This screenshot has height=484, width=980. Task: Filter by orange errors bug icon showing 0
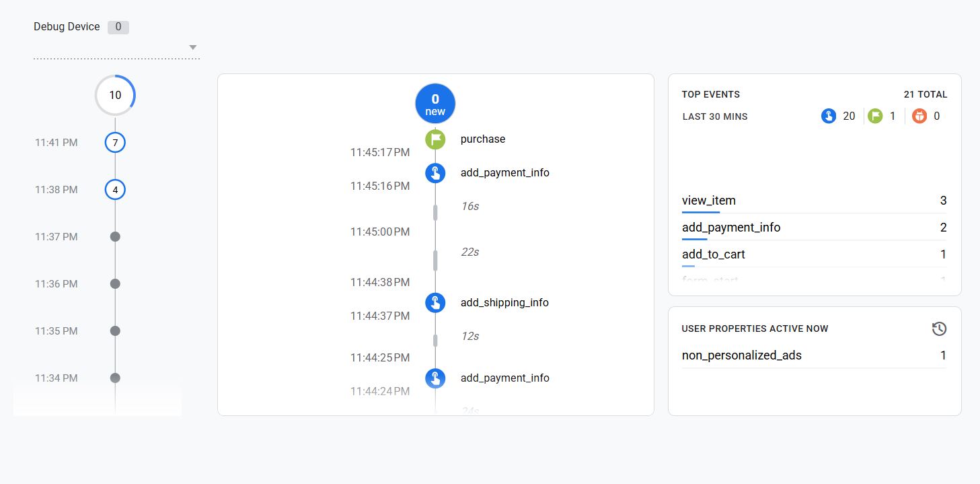click(x=919, y=116)
